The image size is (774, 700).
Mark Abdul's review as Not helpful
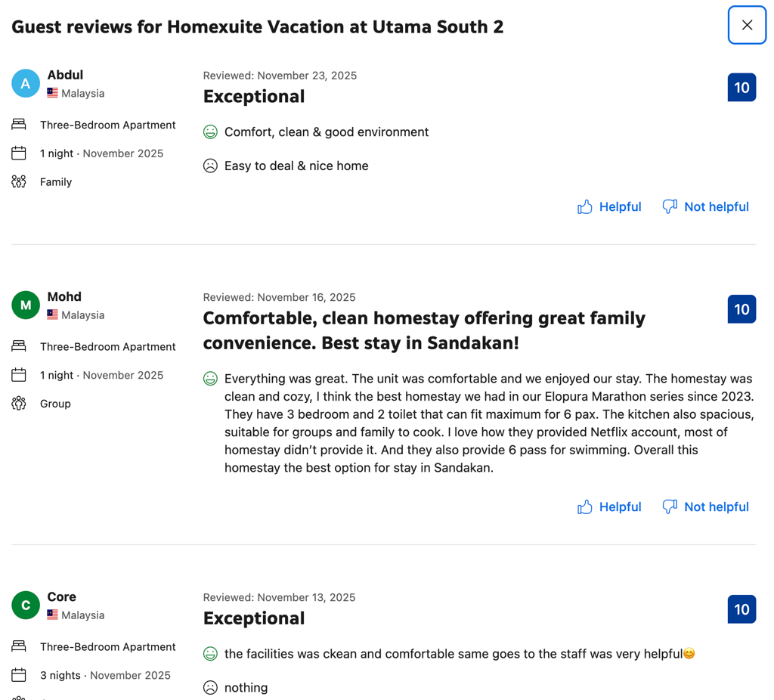705,207
